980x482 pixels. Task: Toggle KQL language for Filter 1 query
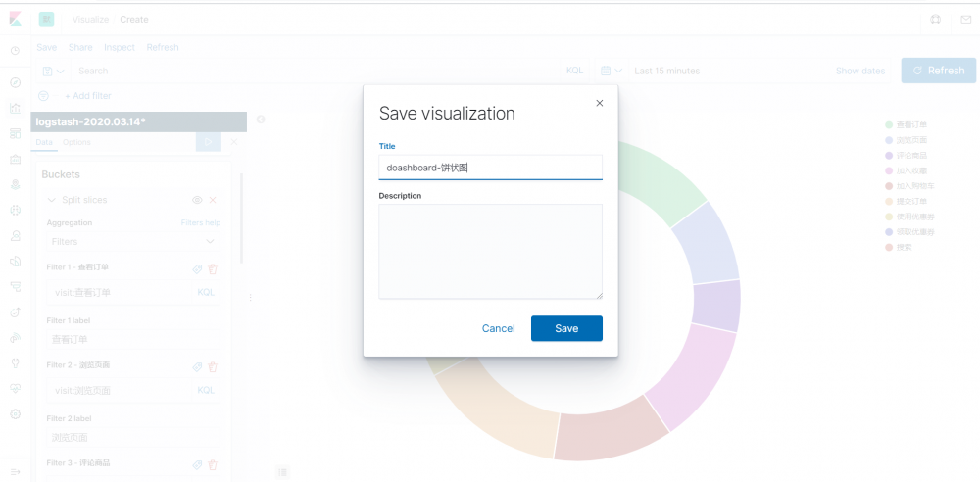(x=206, y=292)
